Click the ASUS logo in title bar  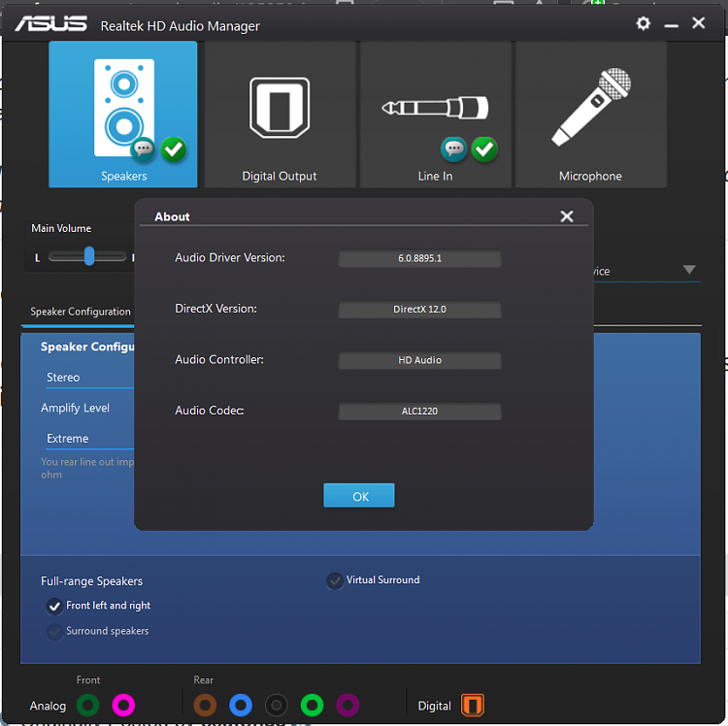[x=50, y=23]
